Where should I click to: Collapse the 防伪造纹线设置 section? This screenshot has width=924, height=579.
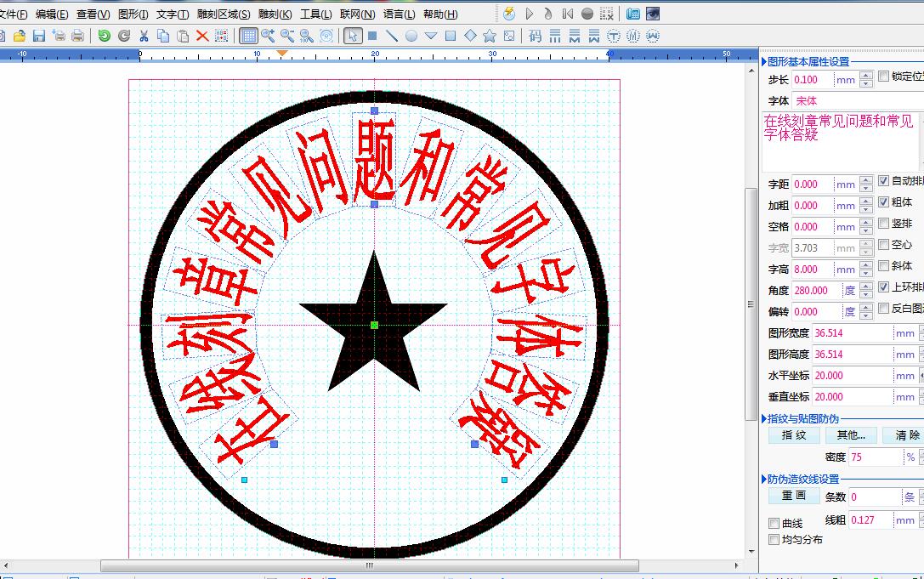tap(763, 480)
